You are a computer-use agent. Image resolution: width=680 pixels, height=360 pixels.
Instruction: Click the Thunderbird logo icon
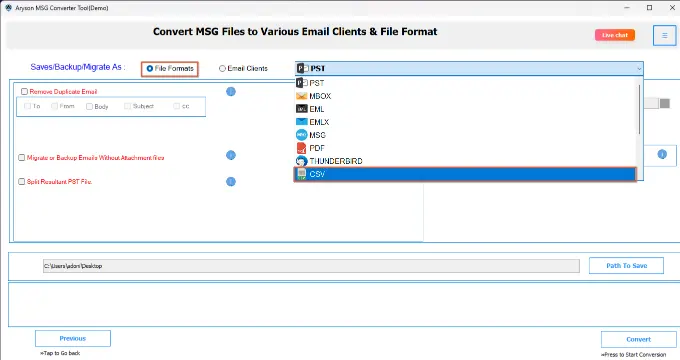[x=301, y=161]
